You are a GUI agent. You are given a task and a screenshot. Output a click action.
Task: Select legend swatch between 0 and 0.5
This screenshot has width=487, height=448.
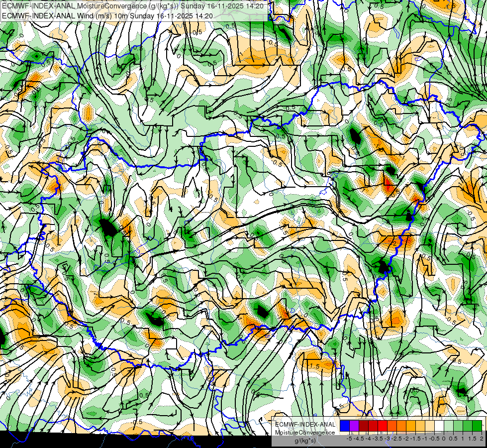(449, 426)
